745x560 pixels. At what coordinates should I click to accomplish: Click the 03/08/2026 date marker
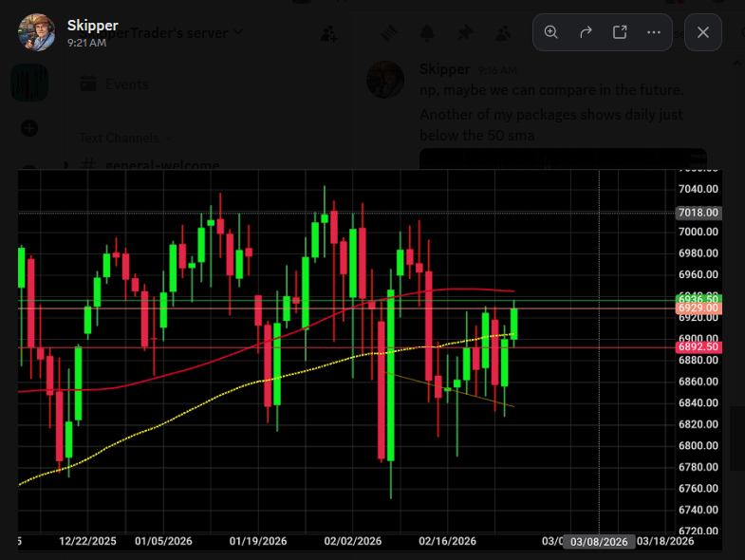[599, 542]
